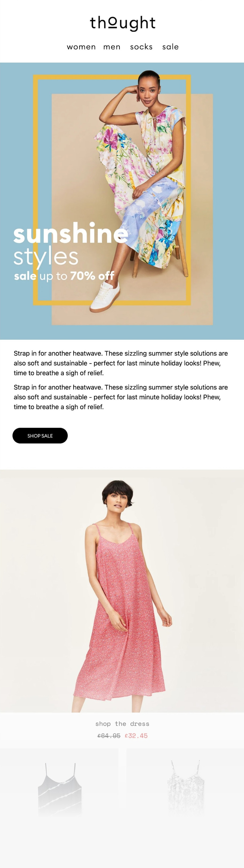
Task: Click the white sneaker in hero image
Action: [105, 298]
